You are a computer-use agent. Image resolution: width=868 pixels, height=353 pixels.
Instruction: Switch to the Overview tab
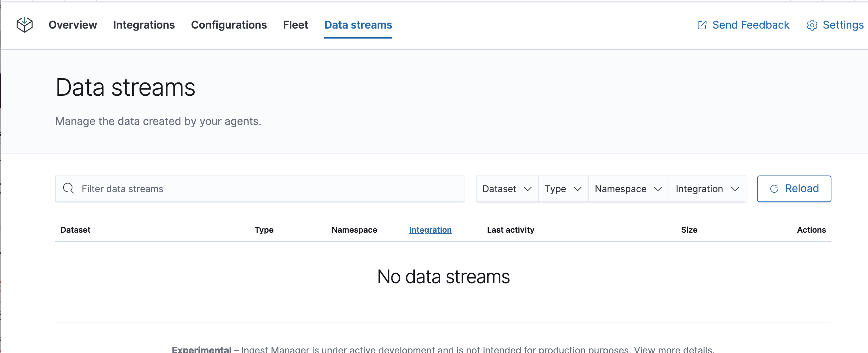(73, 25)
